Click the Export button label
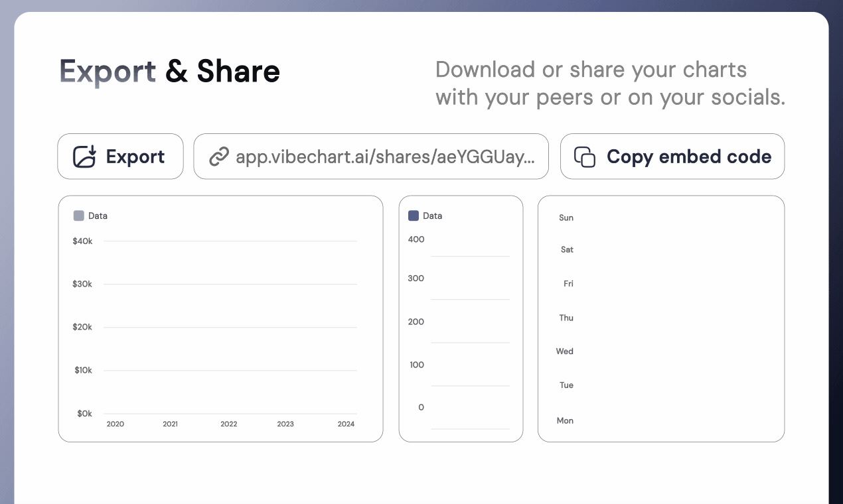This screenshot has height=504, width=843. click(x=135, y=157)
